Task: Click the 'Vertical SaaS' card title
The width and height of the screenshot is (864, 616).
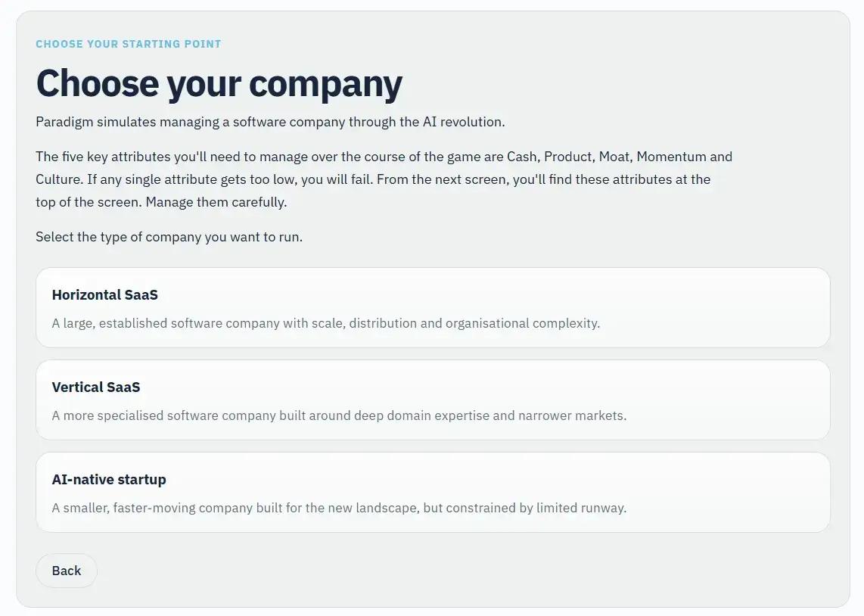Action: [96, 387]
